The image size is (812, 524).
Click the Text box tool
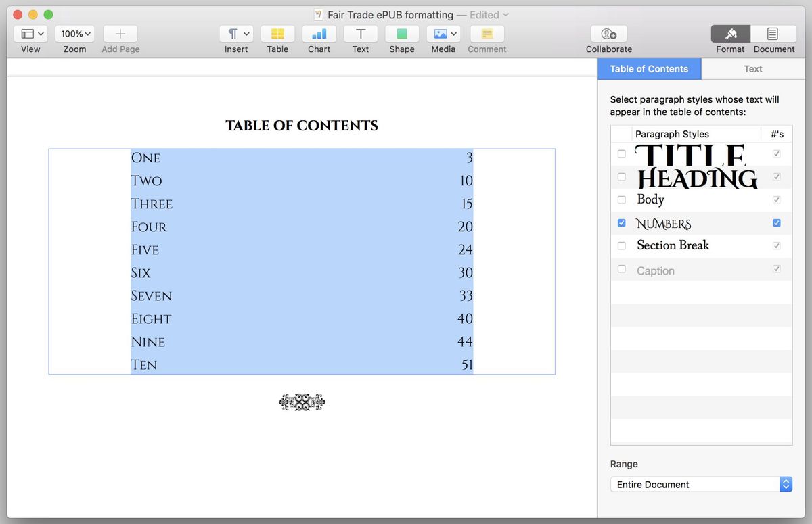[360, 34]
